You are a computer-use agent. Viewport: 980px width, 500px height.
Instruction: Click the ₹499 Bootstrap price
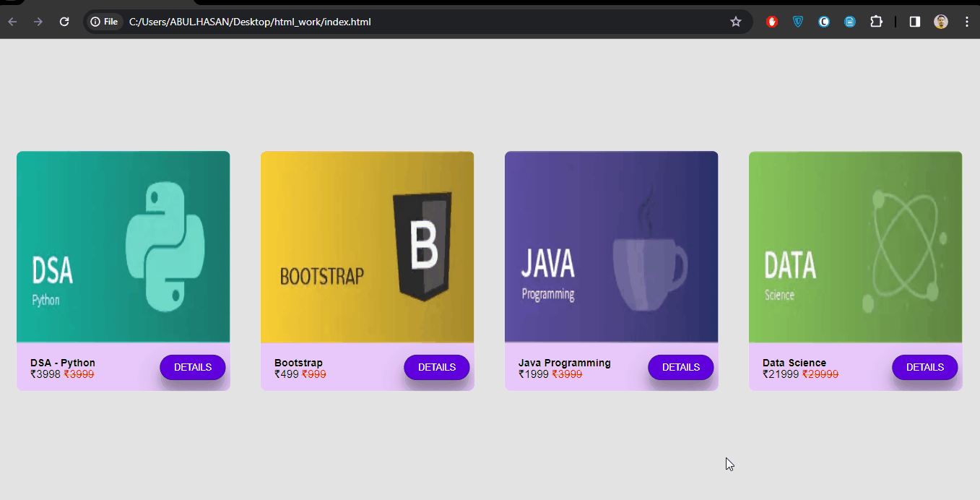point(287,374)
